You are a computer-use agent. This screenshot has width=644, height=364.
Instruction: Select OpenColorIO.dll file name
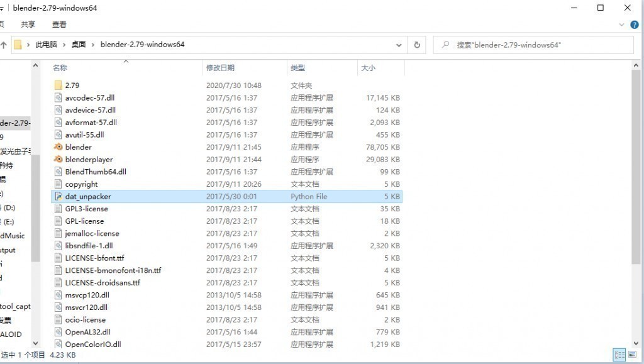pos(93,344)
